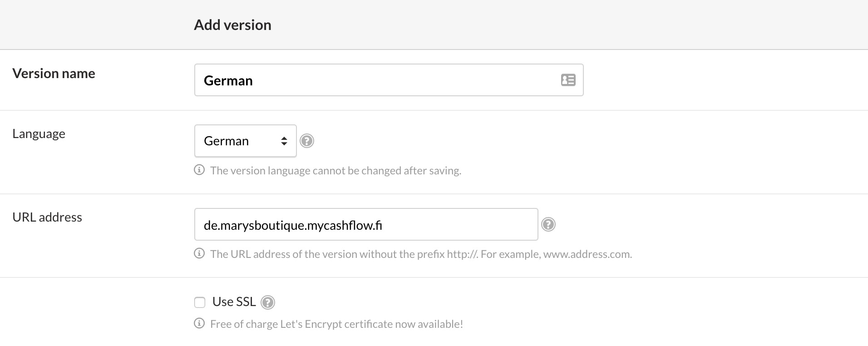
Task: Click text 'Free of charge Let's Encrypt certificate now available!'
Action: click(336, 324)
